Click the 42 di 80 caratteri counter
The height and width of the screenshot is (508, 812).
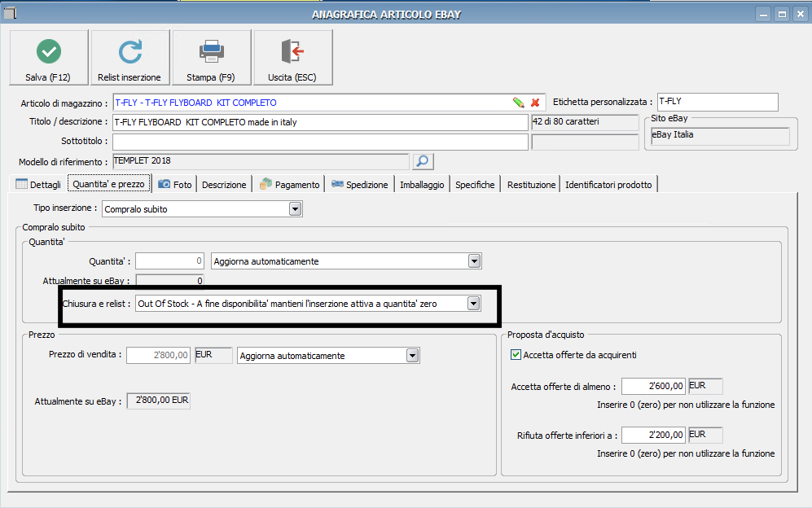tap(586, 122)
